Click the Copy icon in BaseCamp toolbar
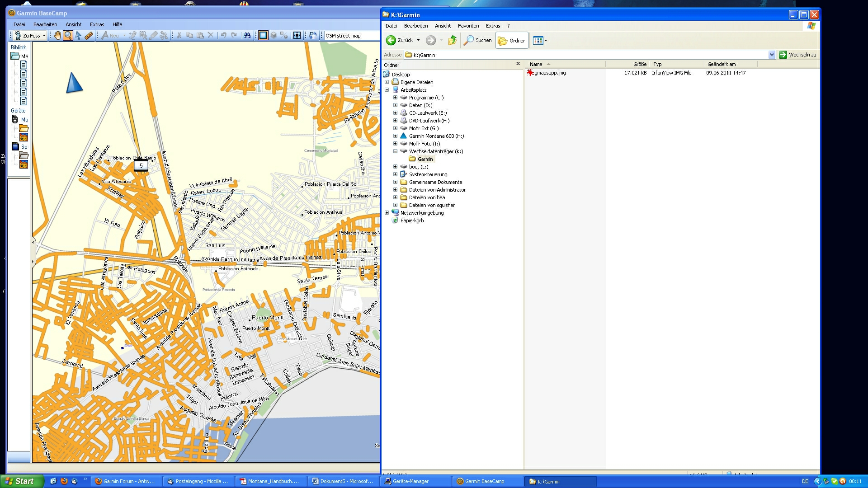The width and height of the screenshot is (868, 488). pyautogui.click(x=189, y=36)
